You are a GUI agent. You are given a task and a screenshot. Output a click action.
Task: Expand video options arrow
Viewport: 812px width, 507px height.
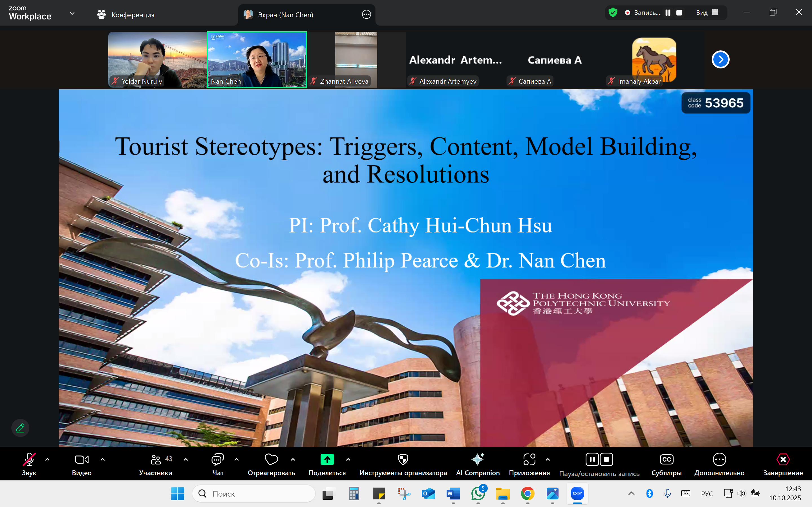click(x=103, y=460)
